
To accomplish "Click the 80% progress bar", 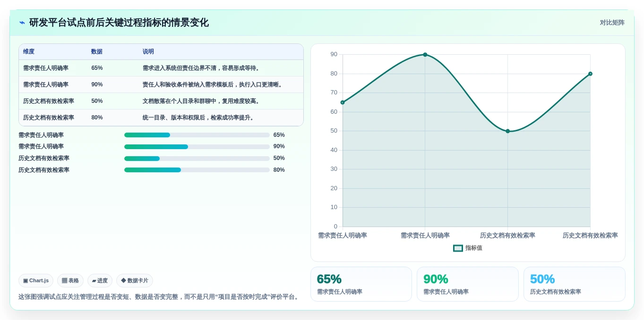I will [197, 170].
